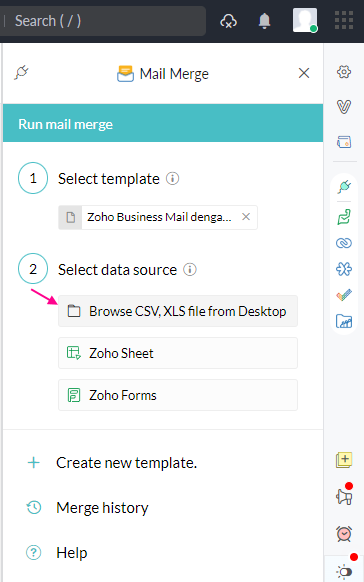This screenshot has height=582, width=364.
Task: Open the colorful checkmark icon in sidebar
Action: [x=344, y=295]
